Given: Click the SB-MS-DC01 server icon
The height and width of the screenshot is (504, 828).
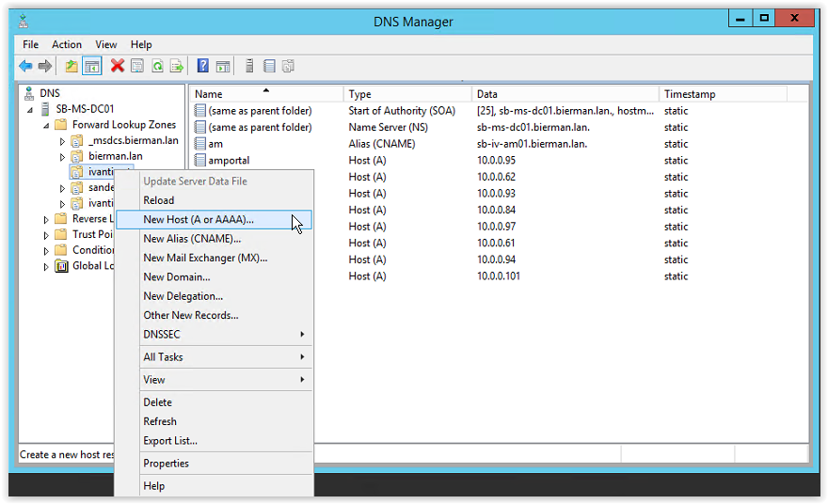Looking at the screenshot, I should pyautogui.click(x=45, y=109).
